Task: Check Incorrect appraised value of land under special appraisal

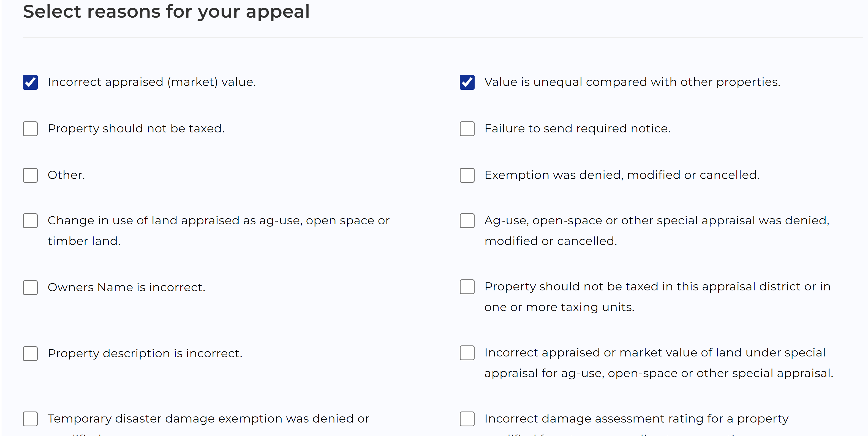Action: tap(467, 353)
